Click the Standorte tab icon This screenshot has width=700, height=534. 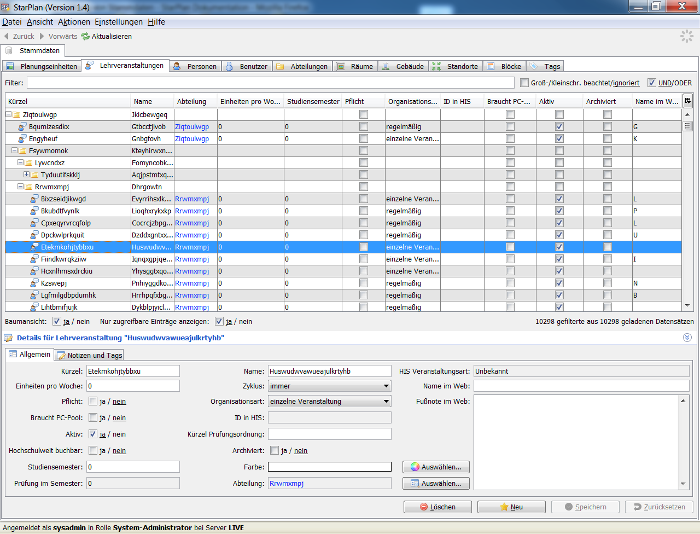(x=437, y=67)
